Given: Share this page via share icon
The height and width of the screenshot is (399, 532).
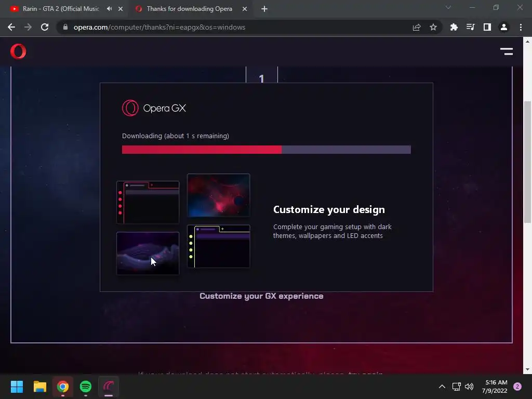Looking at the screenshot, I should pyautogui.click(x=417, y=27).
